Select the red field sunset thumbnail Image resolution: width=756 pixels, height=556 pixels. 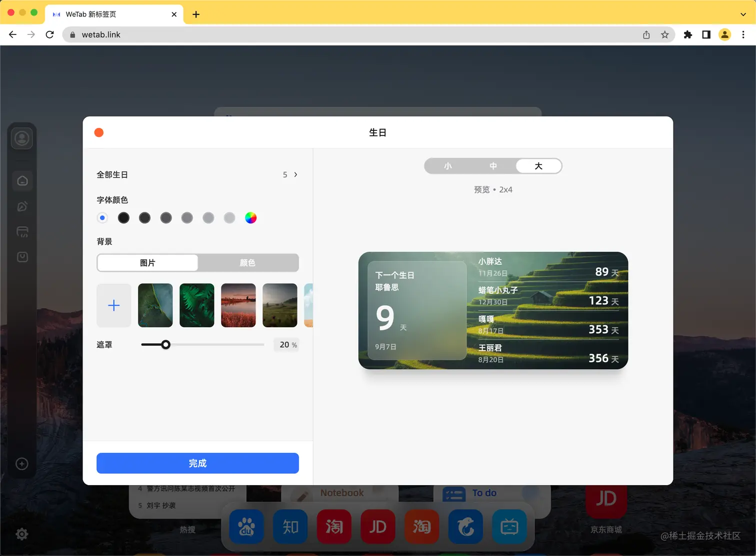click(238, 305)
